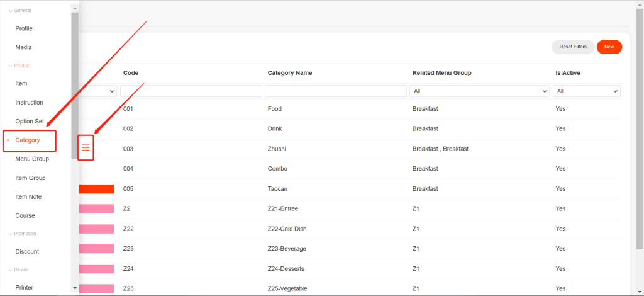644x296 pixels.
Task: Open the Related Menu Group filter dropdown
Action: (x=479, y=91)
